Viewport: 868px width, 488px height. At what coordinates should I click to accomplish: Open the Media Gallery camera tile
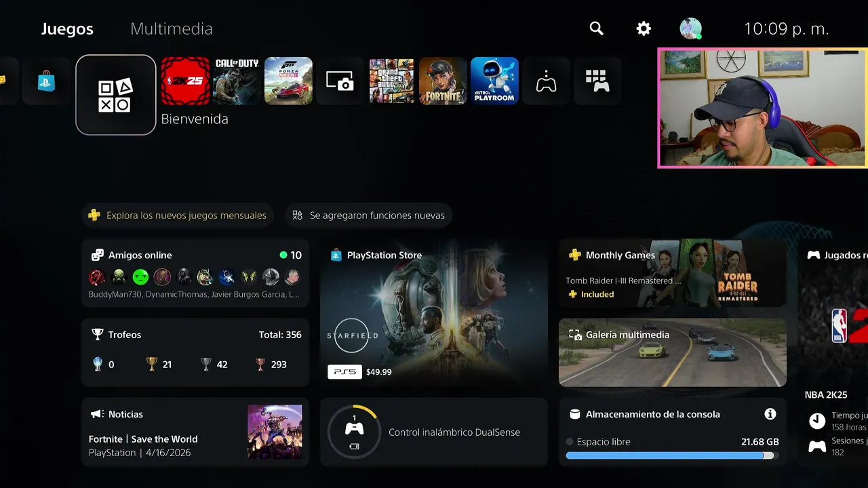click(340, 81)
